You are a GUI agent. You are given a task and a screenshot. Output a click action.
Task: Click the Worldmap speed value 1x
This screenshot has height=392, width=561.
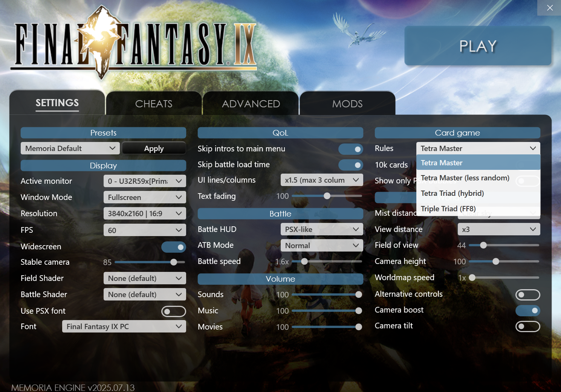click(462, 278)
